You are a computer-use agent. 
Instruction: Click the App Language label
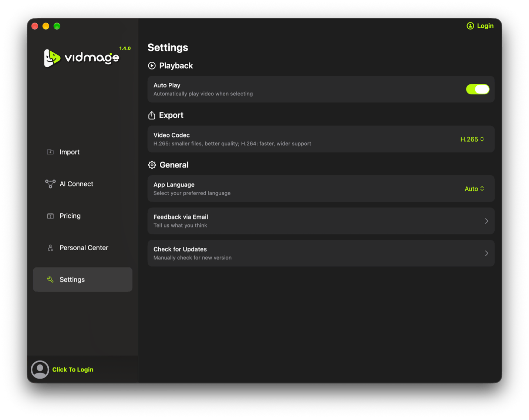(174, 185)
